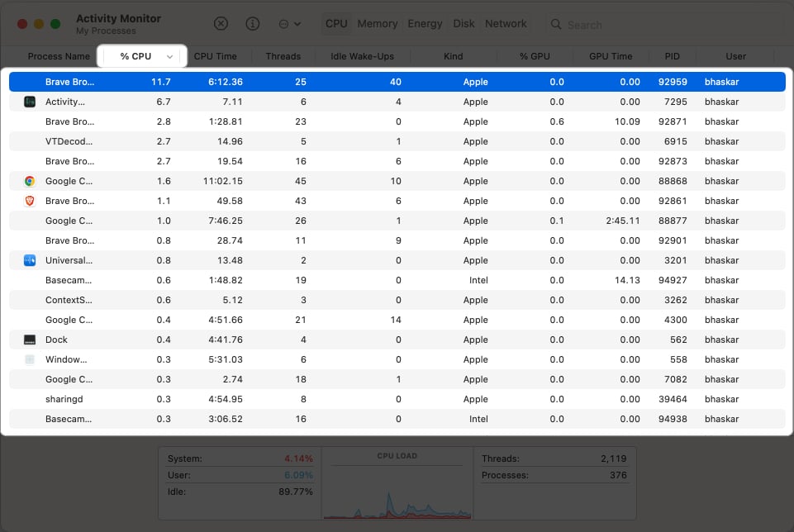Viewport: 794px width, 532px height.
Task: Sort processes by the PID column
Action: [672, 56]
